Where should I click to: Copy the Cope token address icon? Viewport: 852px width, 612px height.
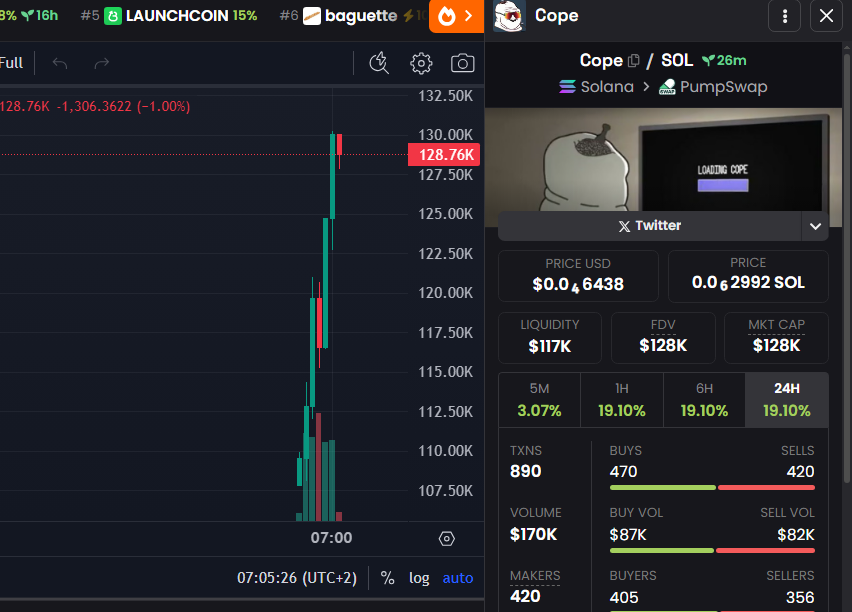click(634, 61)
